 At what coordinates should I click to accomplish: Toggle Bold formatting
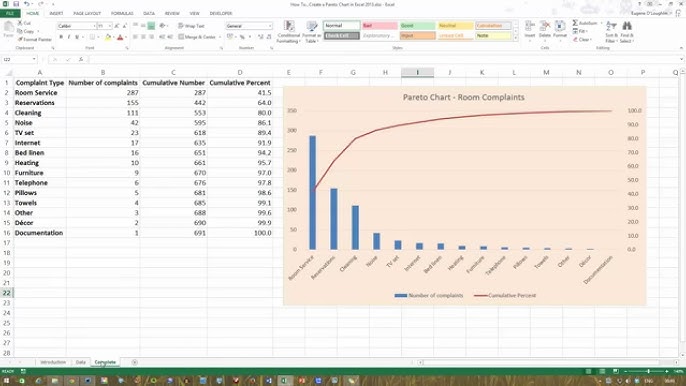click(61, 37)
